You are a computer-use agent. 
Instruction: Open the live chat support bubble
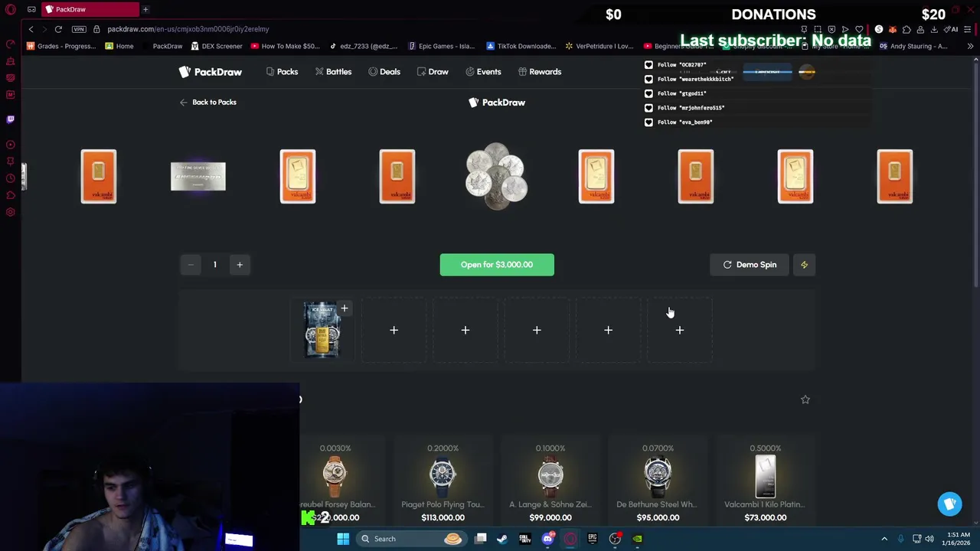coord(950,504)
